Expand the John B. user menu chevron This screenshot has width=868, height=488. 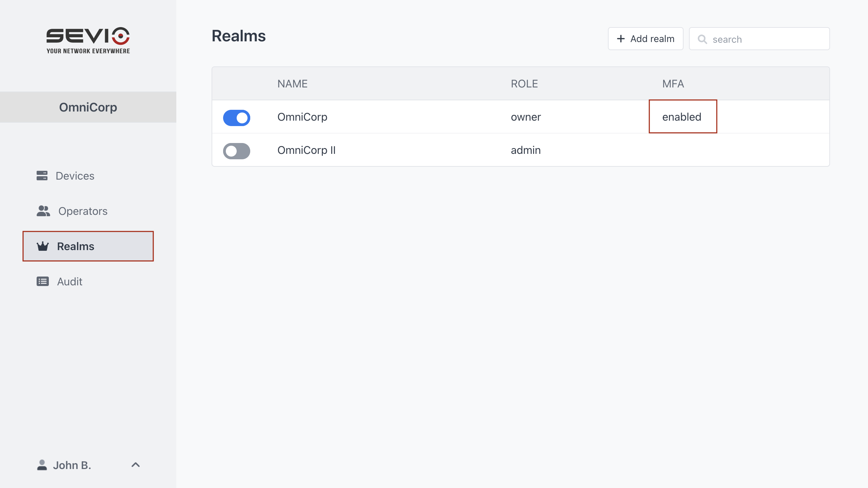[135, 465]
